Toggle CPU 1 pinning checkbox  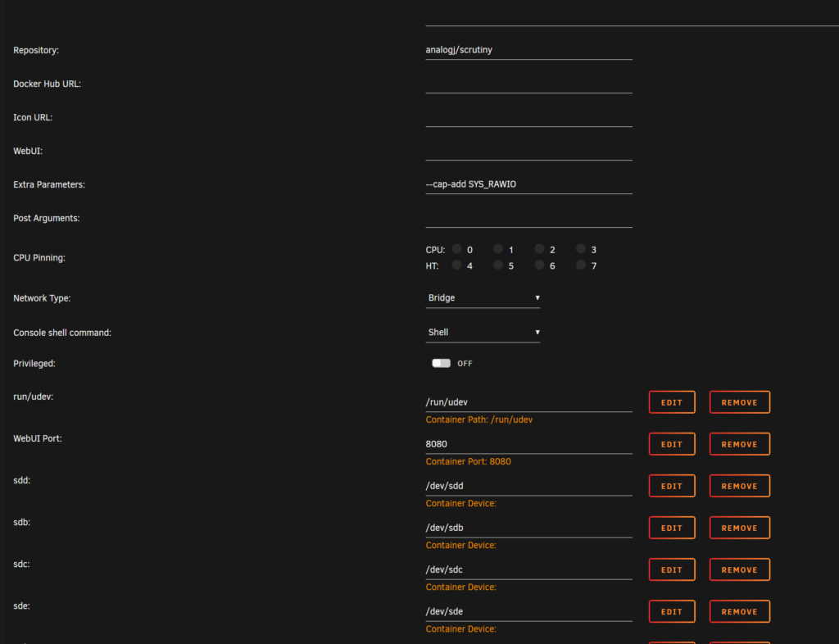coord(498,249)
